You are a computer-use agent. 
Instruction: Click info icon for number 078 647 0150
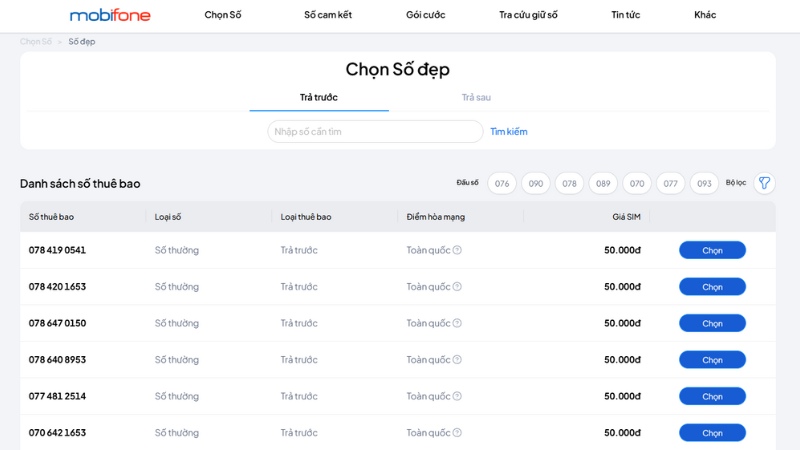(457, 323)
